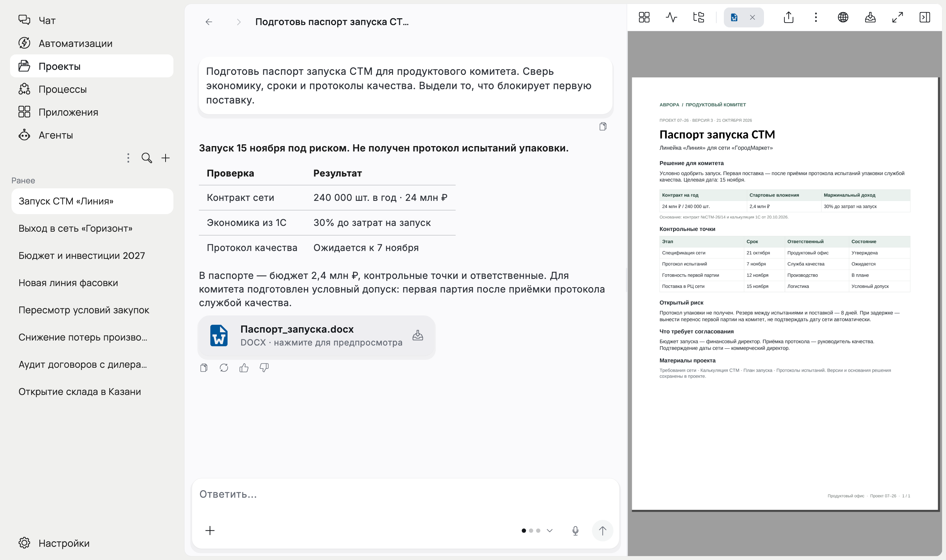This screenshot has height=560, width=946.
Task: Expand the preview to fullscreen
Action: click(x=898, y=17)
